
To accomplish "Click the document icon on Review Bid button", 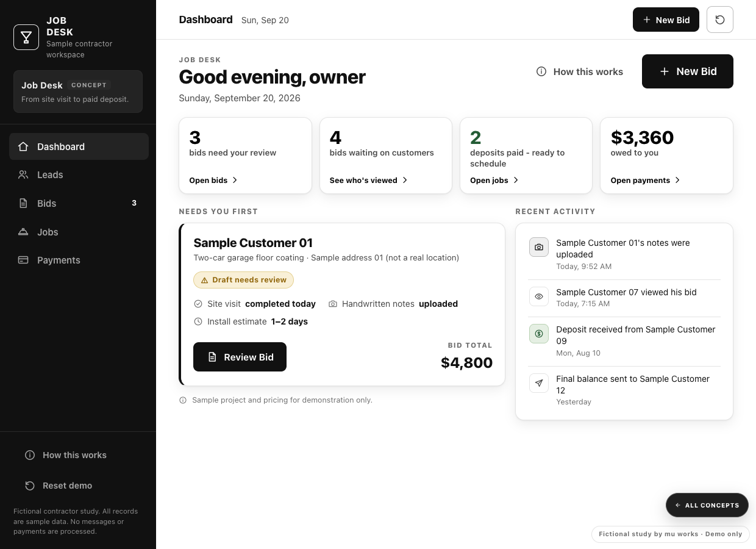I will 212,357.
